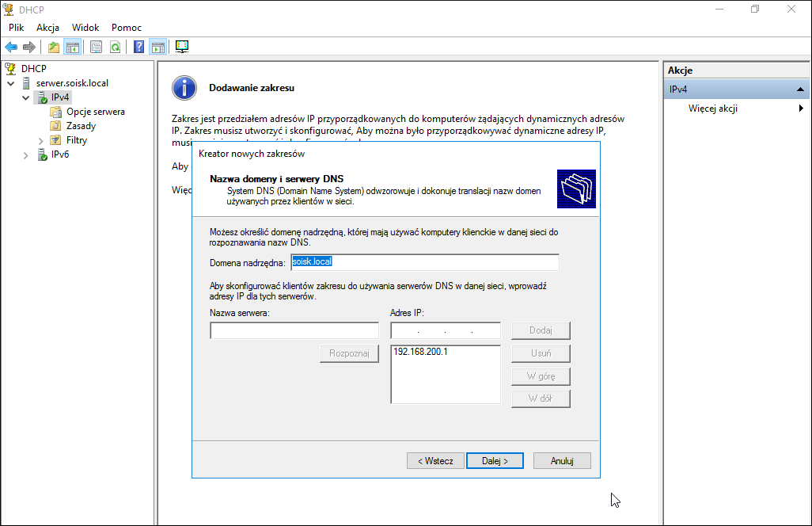Click the Usuń button
Viewport: 812px width, 526px height.
click(x=541, y=353)
